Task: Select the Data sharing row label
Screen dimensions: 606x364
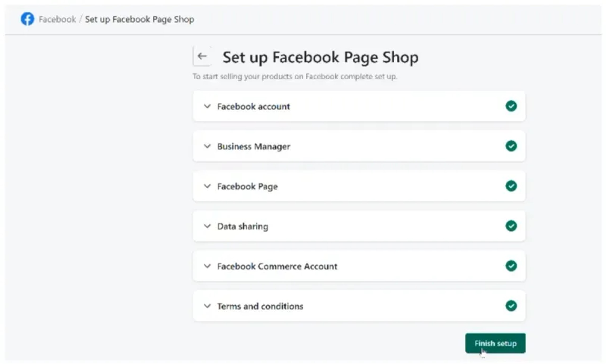Action: tap(242, 227)
